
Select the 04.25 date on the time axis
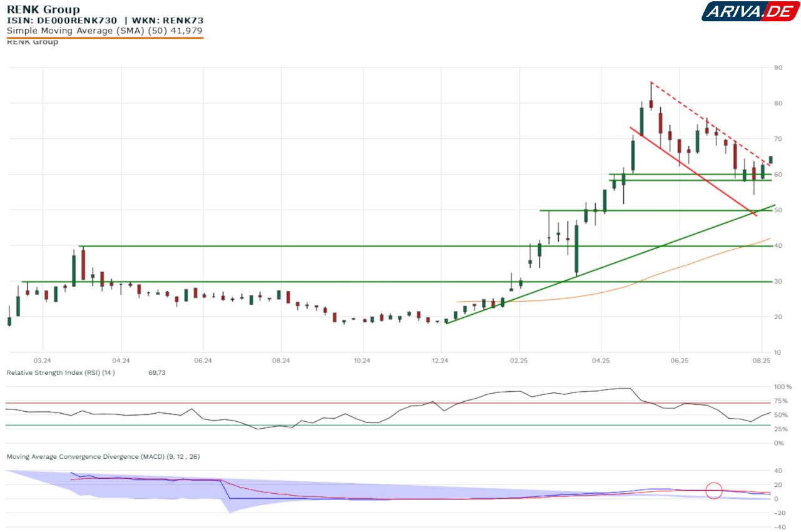600,361
